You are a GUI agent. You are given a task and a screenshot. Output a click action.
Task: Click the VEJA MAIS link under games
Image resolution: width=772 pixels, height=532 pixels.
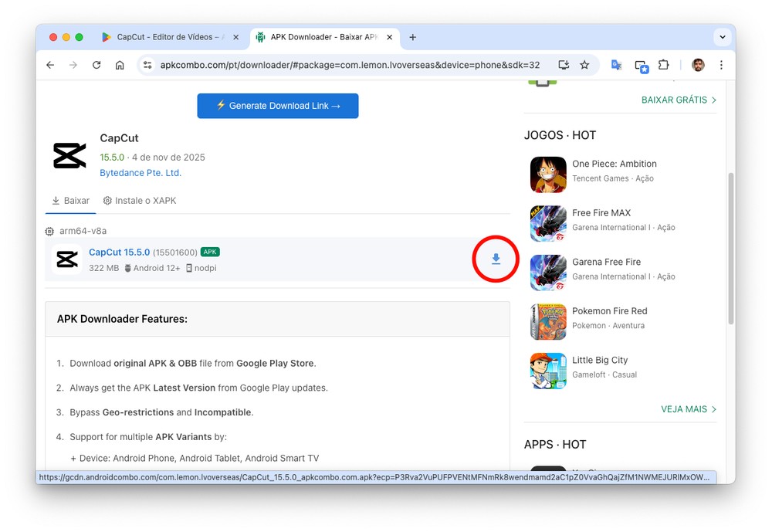point(688,409)
